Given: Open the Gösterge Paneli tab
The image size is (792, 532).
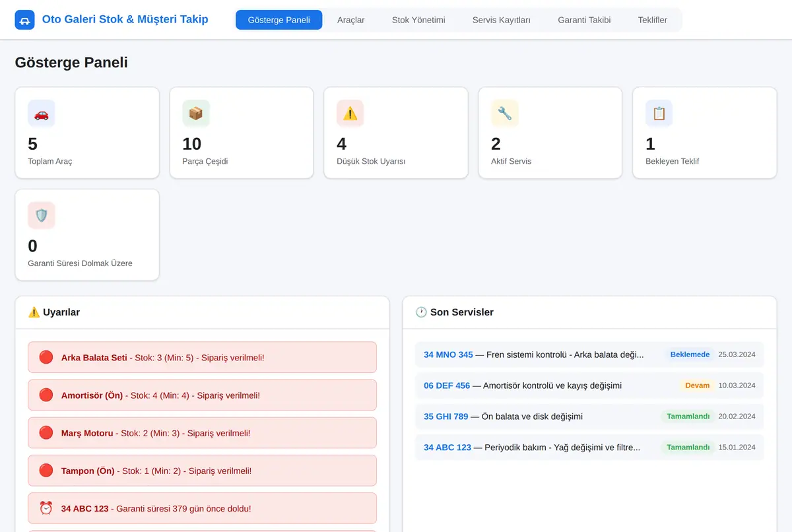Looking at the screenshot, I should [279, 20].
